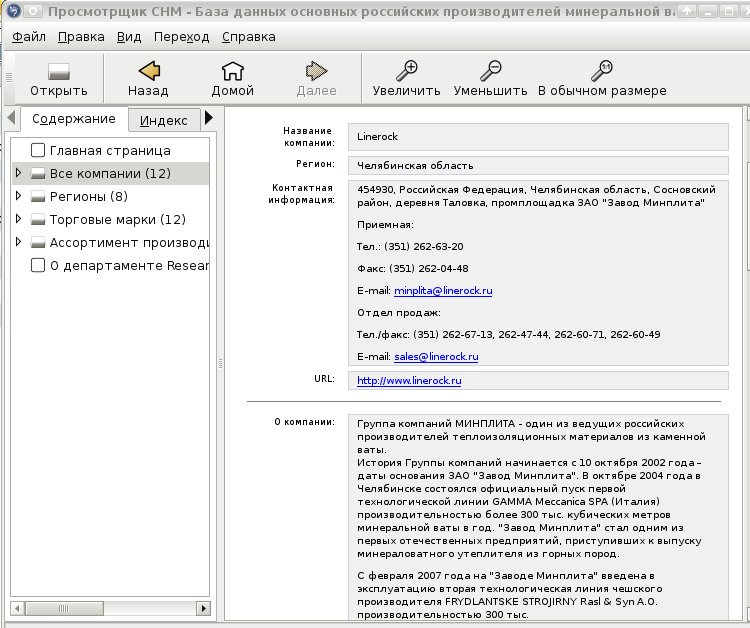Click the window menu icon in the title bar
Screen dimensions: 750x628
tap(13, 11)
